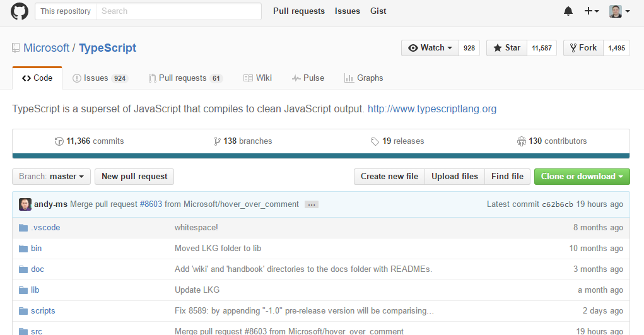Click the lib folder icon
The image size is (644, 335).
click(x=23, y=290)
